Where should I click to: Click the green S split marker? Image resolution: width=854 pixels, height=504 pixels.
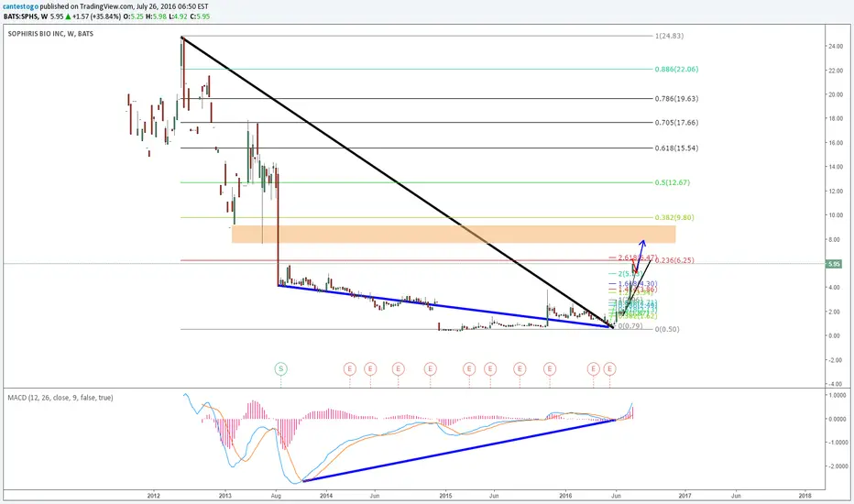(281, 369)
